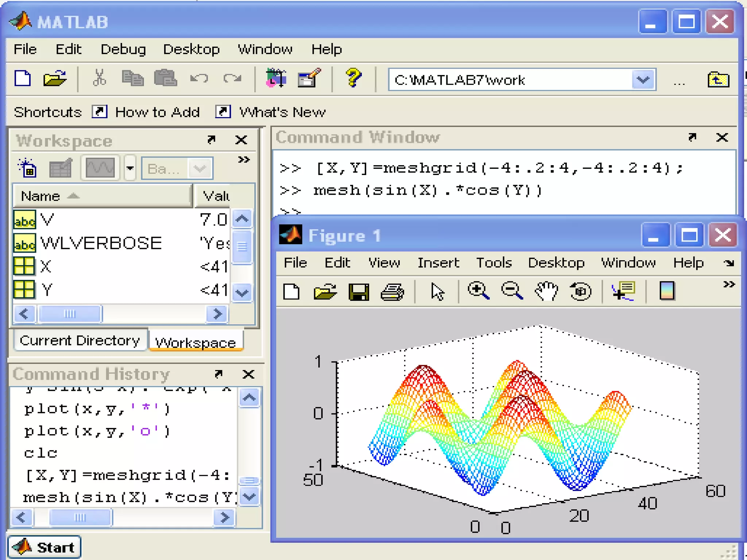Undock the Command Window panel

692,137
